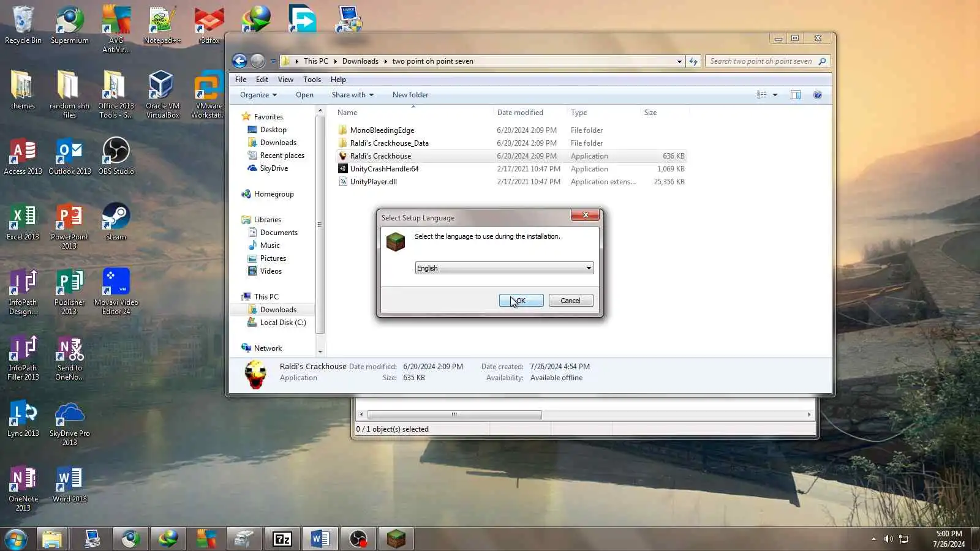This screenshot has height=551, width=980.
Task: Select Recent places in navigation pane
Action: coord(282,156)
